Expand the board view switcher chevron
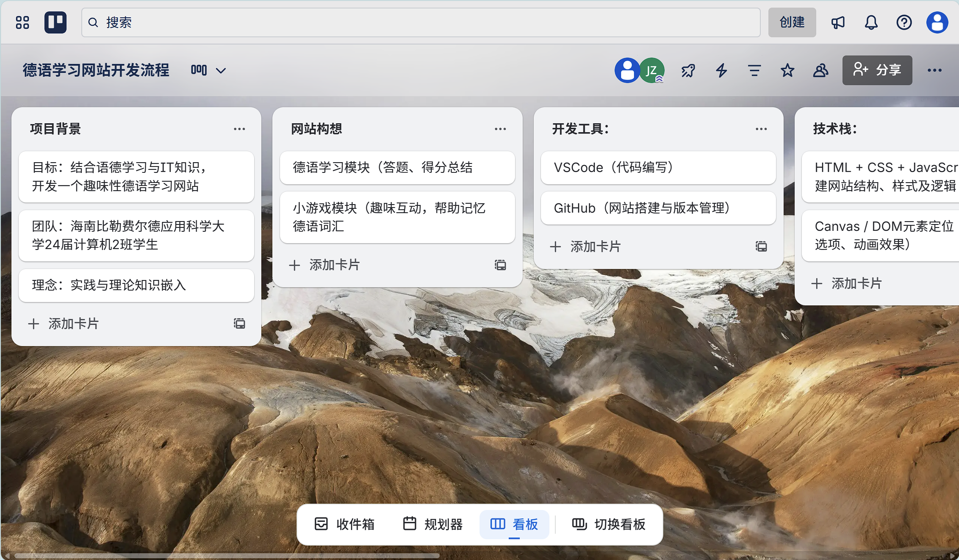Image resolution: width=959 pixels, height=560 pixels. point(221,70)
